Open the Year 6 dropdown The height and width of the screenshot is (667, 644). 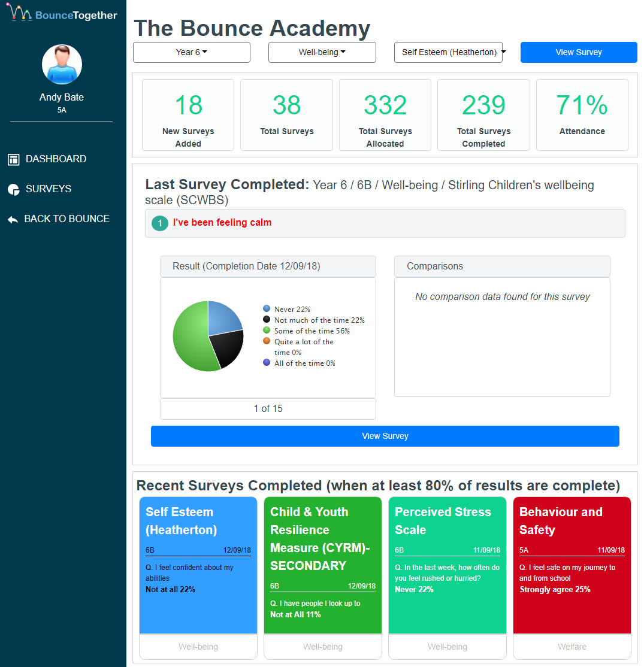[x=192, y=52]
